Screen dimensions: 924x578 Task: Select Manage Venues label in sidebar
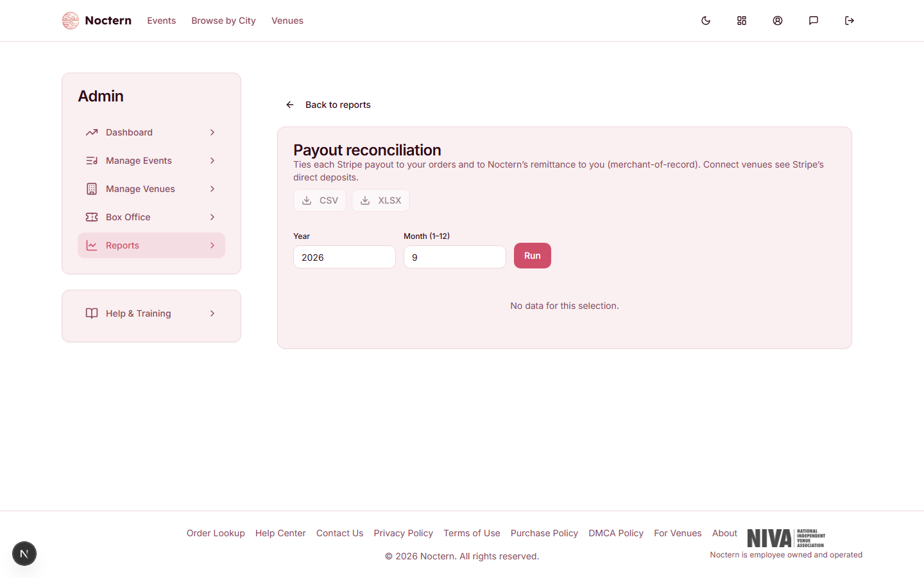[141, 189]
